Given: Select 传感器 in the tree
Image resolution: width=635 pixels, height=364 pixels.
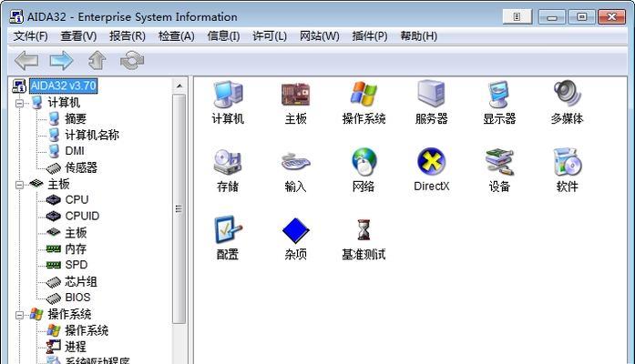Looking at the screenshot, I should (81, 167).
